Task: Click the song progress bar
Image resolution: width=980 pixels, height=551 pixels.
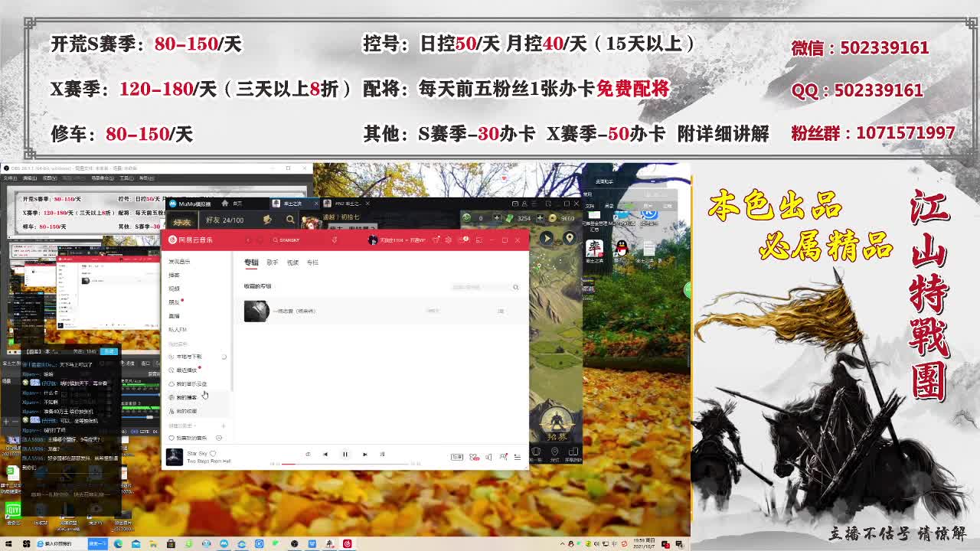Action: [345, 463]
